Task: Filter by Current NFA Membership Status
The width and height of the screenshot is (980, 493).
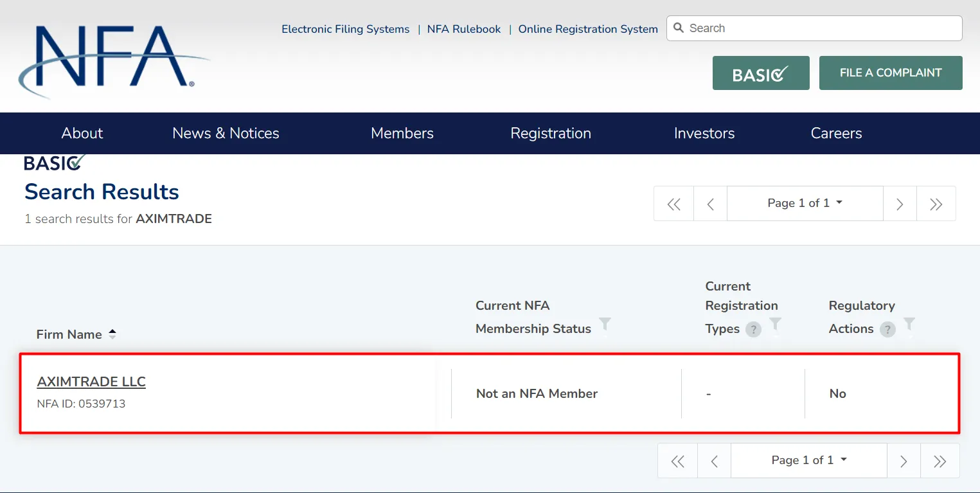Action: (x=605, y=325)
